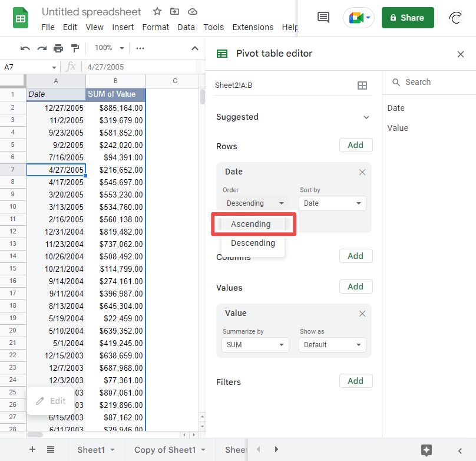
Task: Remove the Value field
Action: (x=362, y=314)
